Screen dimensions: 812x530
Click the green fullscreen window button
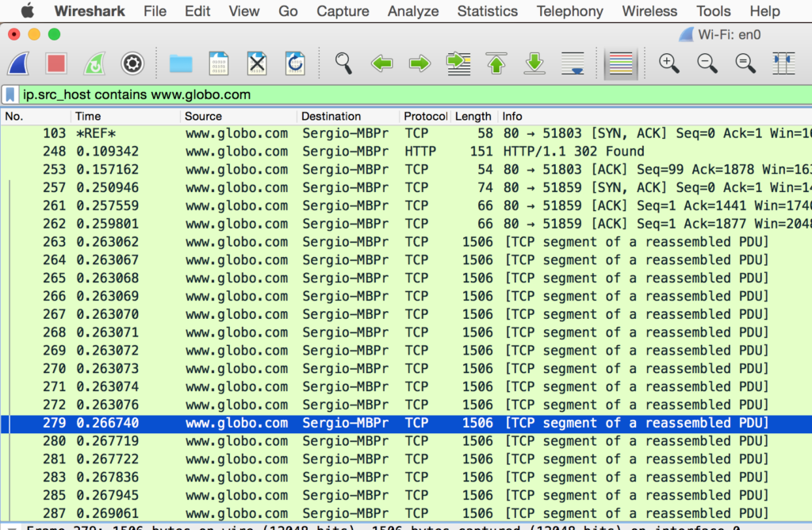pyautogui.click(x=54, y=35)
